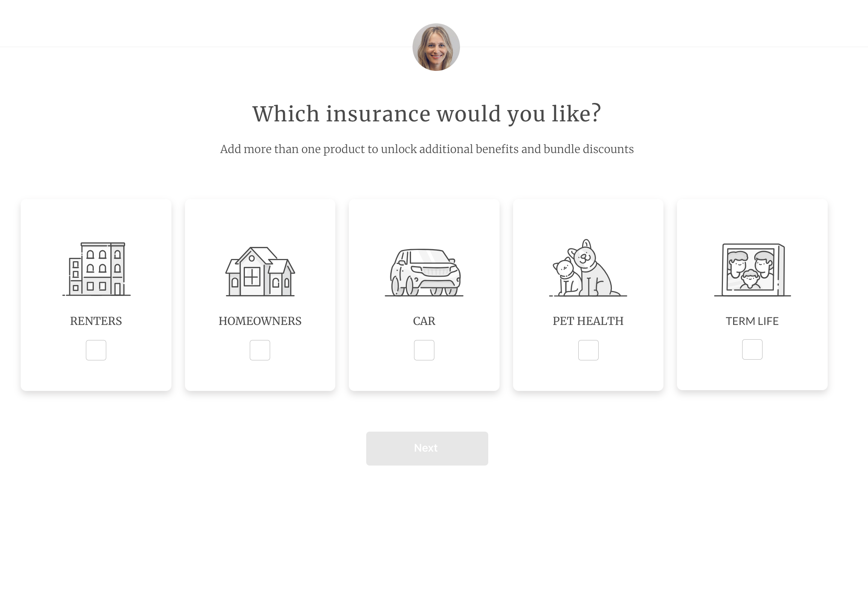Click the Homeowners house icon
The width and height of the screenshot is (868, 599).
tap(260, 271)
